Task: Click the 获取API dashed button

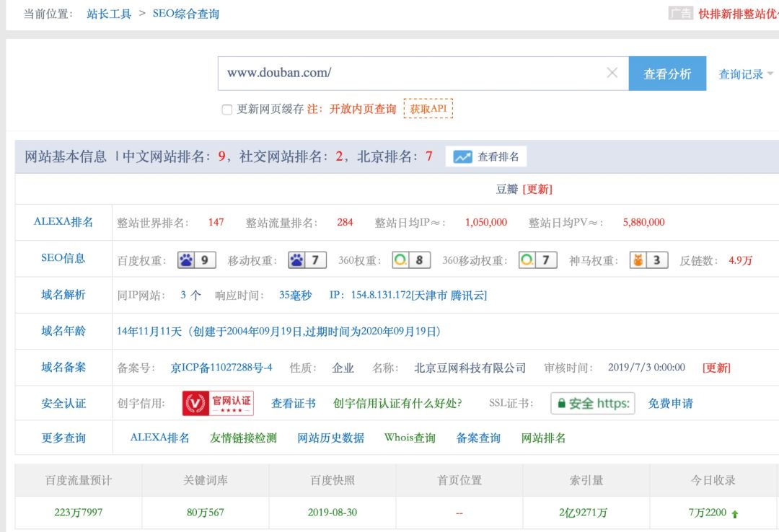Action: (x=428, y=109)
